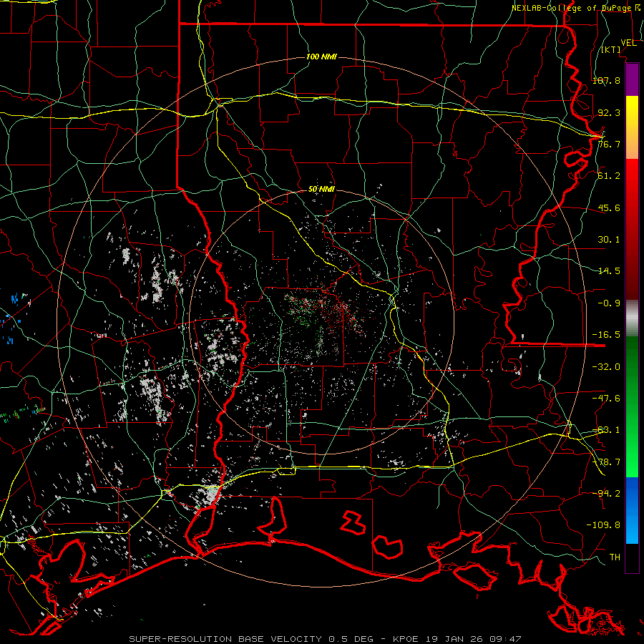Click the blue segment of the velocity color bar

click(632, 510)
